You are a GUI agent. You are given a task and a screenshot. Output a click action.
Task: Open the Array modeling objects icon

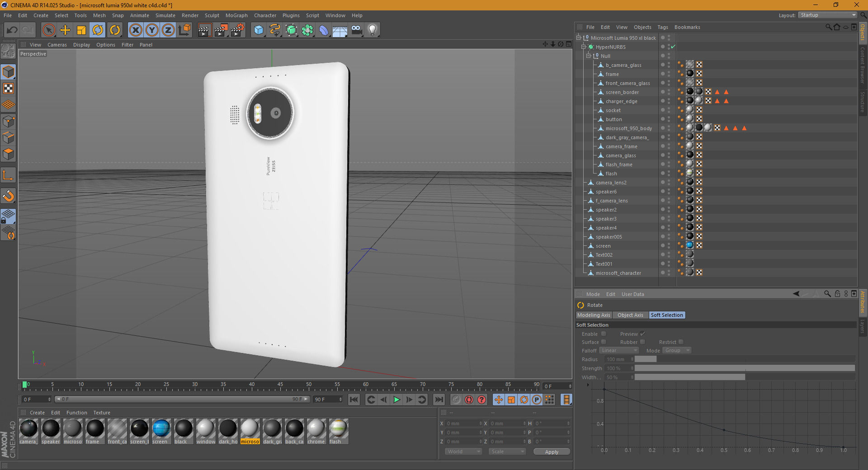tap(307, 30)
